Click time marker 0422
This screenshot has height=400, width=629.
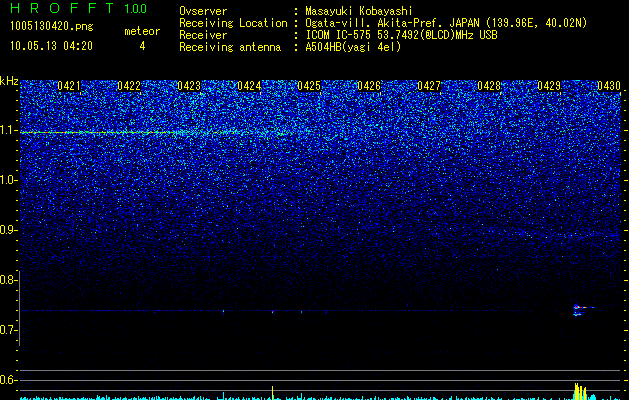click(129, 86)
